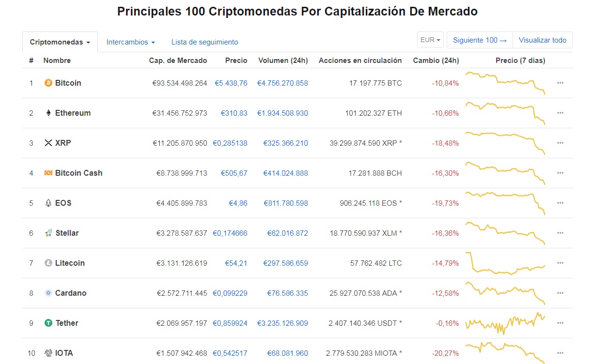
Task: Open the EUR currency dropdown
Action: tap(431, 40)
